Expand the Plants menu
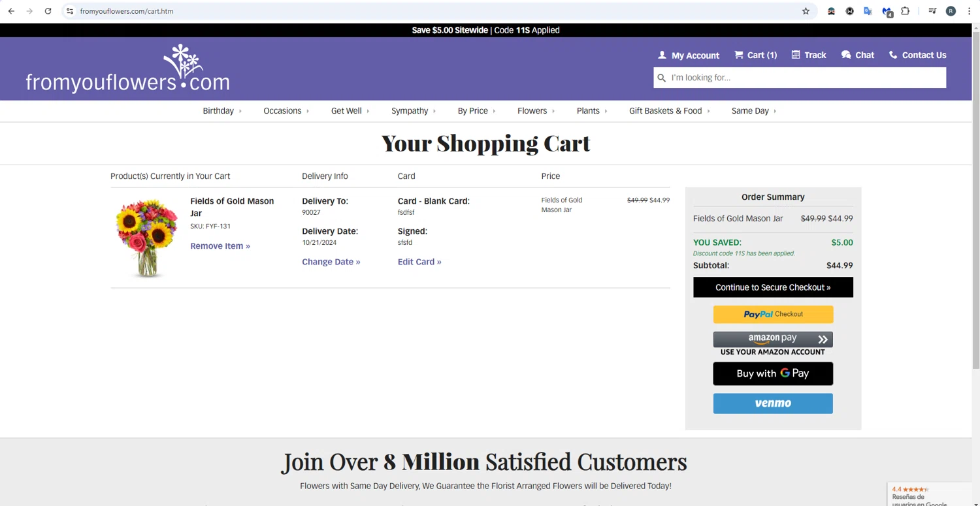 coord(592,111)
